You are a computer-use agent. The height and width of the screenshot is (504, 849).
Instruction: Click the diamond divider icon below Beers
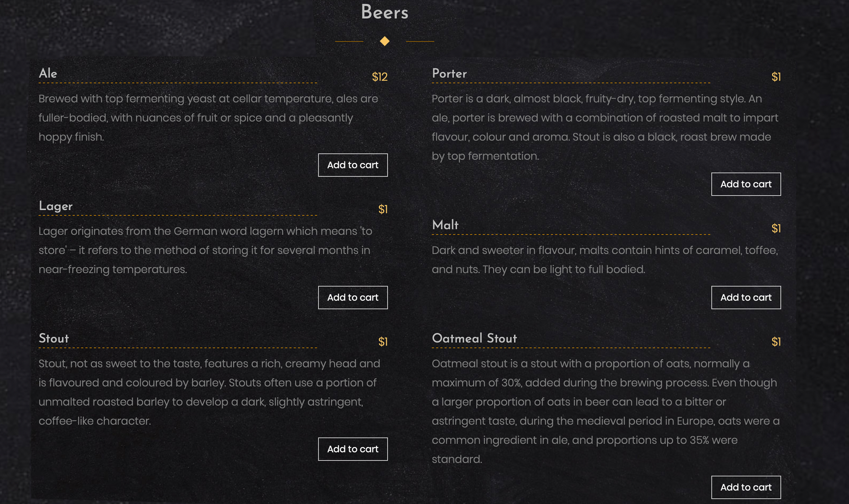(384, 41)
